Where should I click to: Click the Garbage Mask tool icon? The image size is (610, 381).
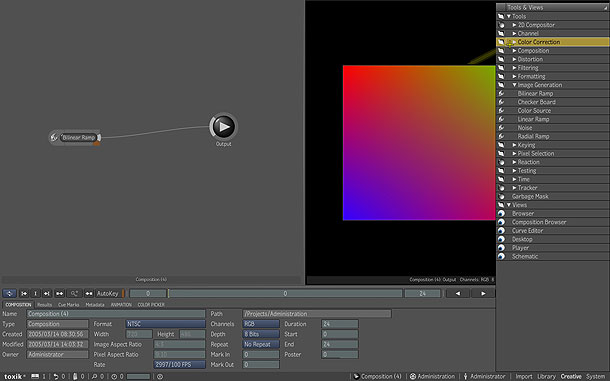501,197
